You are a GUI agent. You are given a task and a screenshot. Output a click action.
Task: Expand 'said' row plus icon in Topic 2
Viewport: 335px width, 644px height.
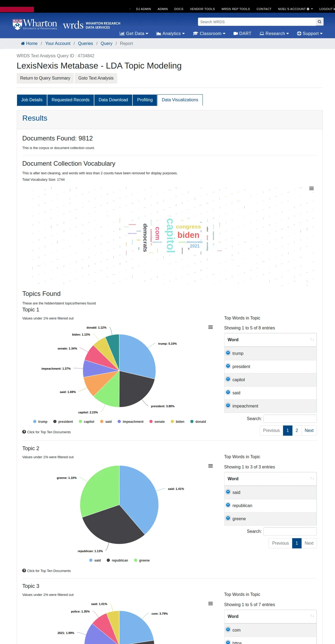pyautogui.click(x=228, y=492)
